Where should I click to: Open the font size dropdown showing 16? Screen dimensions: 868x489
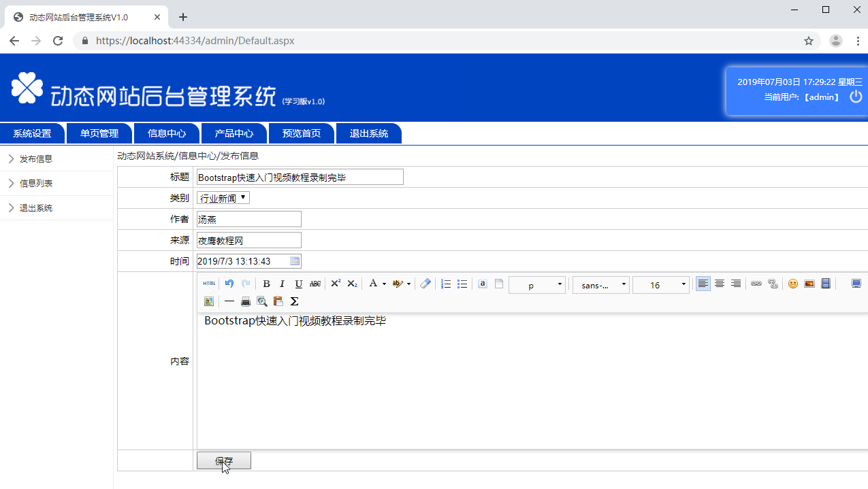tap(660, 285)
